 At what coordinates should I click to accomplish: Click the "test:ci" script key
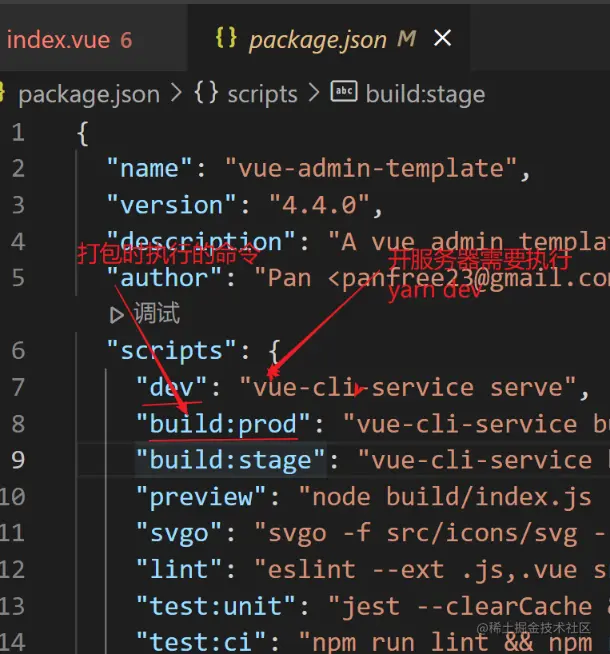201,641
